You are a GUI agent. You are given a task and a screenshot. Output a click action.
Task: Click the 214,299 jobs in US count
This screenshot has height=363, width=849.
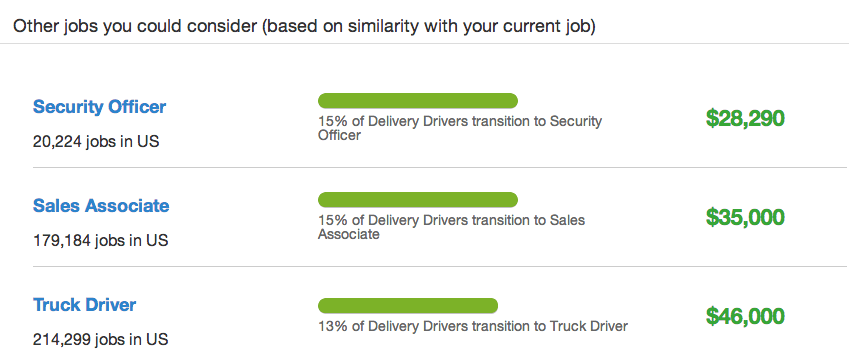point(100,339)
